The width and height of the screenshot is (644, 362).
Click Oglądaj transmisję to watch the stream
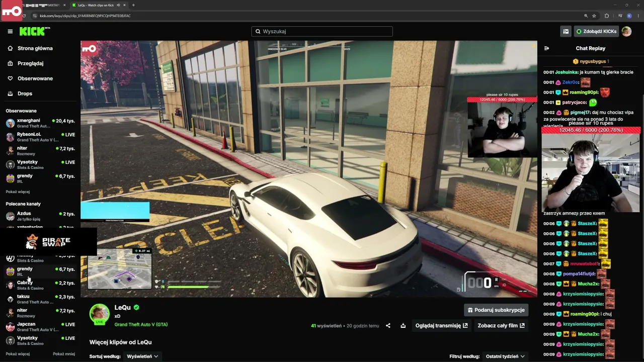pyautogui.click(x=441, y=326)
